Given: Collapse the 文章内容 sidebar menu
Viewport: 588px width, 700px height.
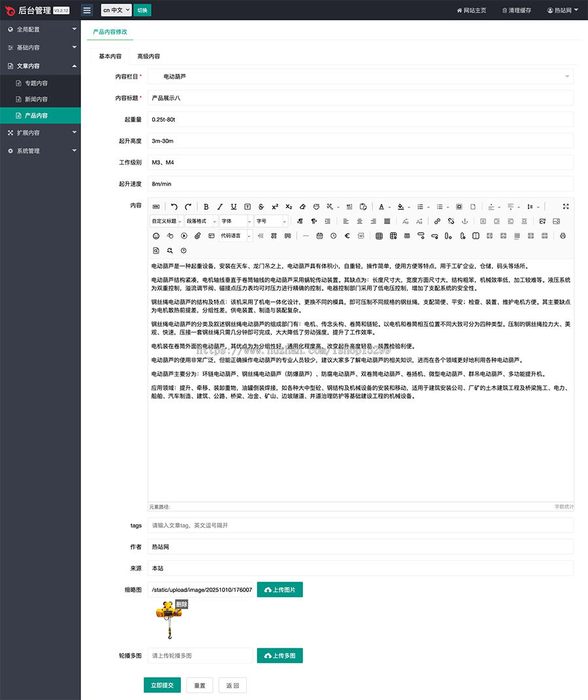Looking at the screenshot, I should [x=40, y=65].
